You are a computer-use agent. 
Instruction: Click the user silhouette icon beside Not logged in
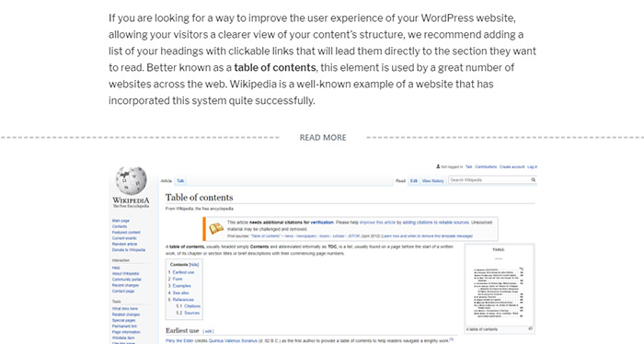point(438,166)
